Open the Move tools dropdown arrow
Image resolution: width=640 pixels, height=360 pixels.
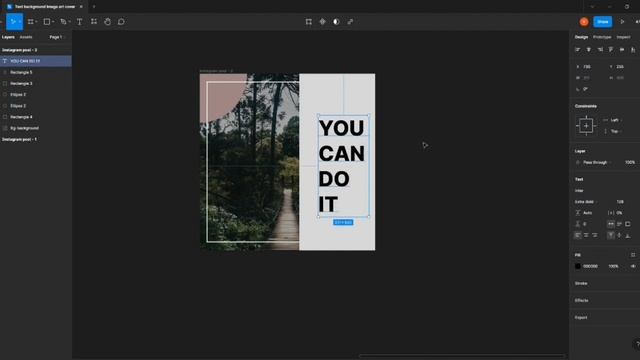point(20,22)
